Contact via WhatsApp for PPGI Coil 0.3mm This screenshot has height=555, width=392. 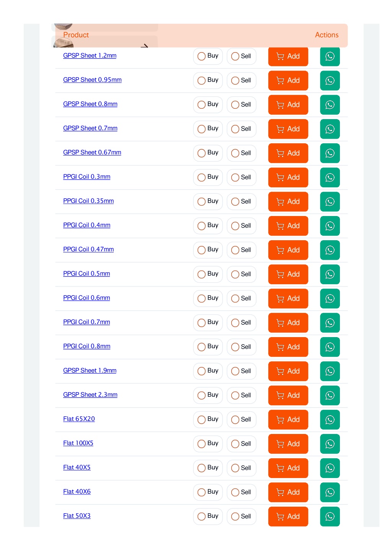pos(330,177)
